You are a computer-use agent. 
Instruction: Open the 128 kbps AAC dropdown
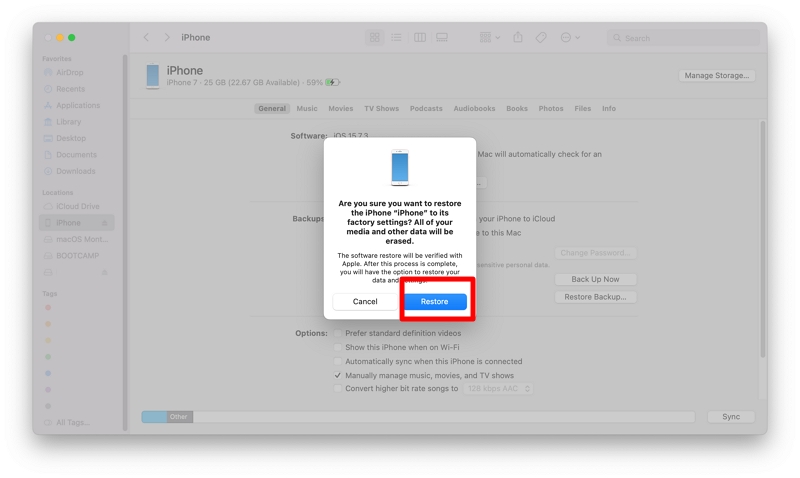498,389
